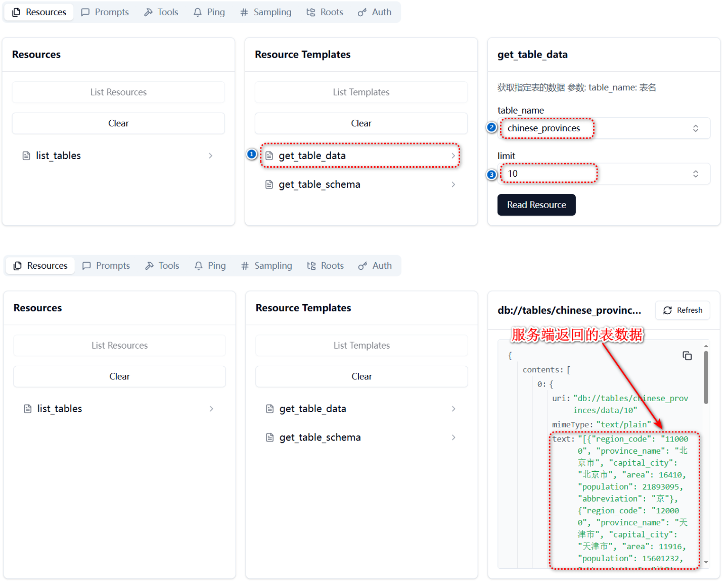Click list_tables document icon in top panel

tap(26, 156)
